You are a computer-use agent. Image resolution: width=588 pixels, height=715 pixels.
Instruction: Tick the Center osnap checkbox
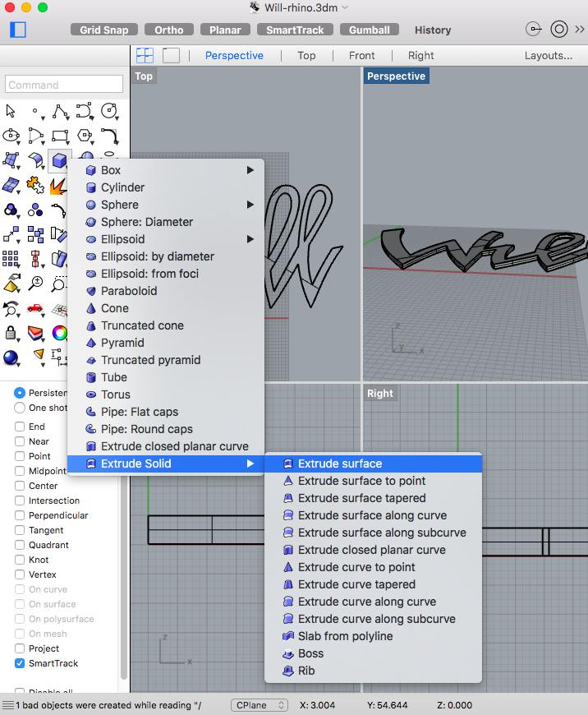point(20,486)
